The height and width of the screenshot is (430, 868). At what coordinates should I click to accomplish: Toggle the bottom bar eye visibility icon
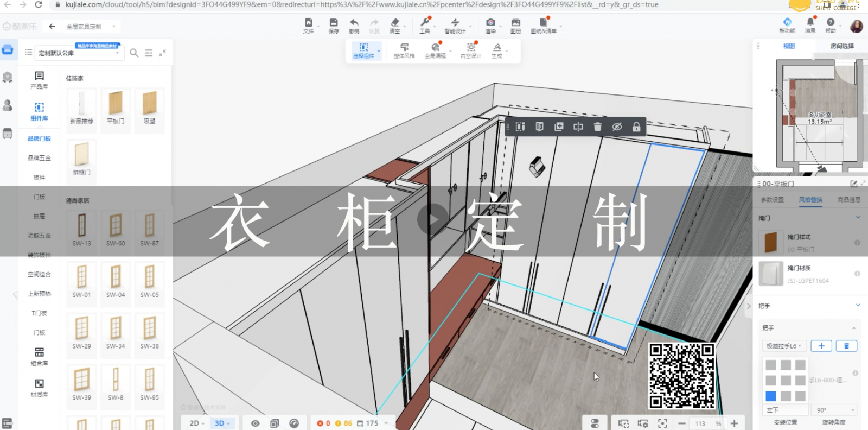point(255,423)
